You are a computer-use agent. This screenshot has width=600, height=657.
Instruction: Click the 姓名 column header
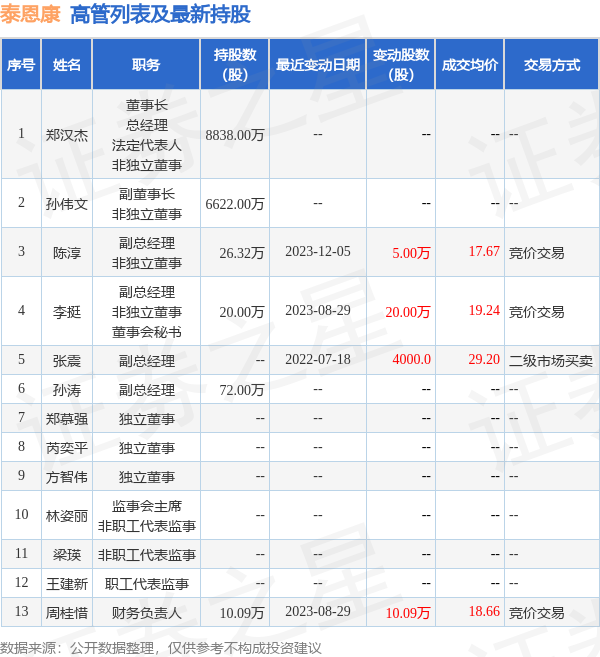[x=67, y=64]
